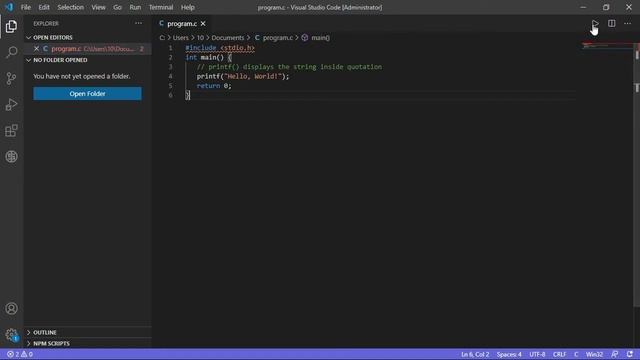This screenshot has height=360, width=640.
Task: Open the Source Control view
Action: pos(11,78)
